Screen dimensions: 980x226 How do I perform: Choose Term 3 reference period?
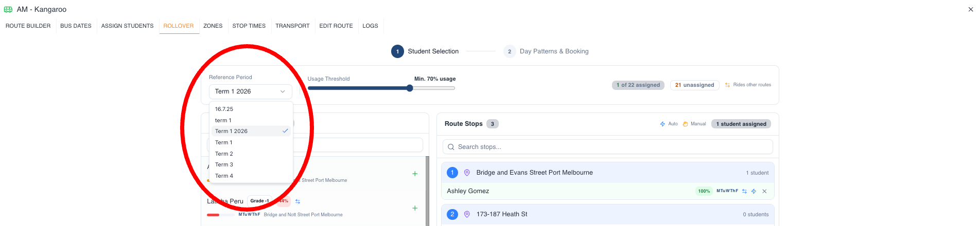251,164
